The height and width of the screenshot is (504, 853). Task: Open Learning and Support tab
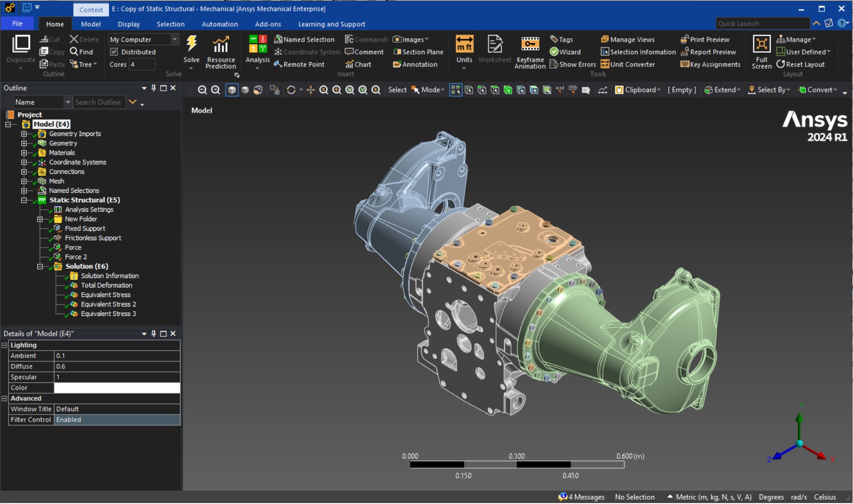(332, 24)
